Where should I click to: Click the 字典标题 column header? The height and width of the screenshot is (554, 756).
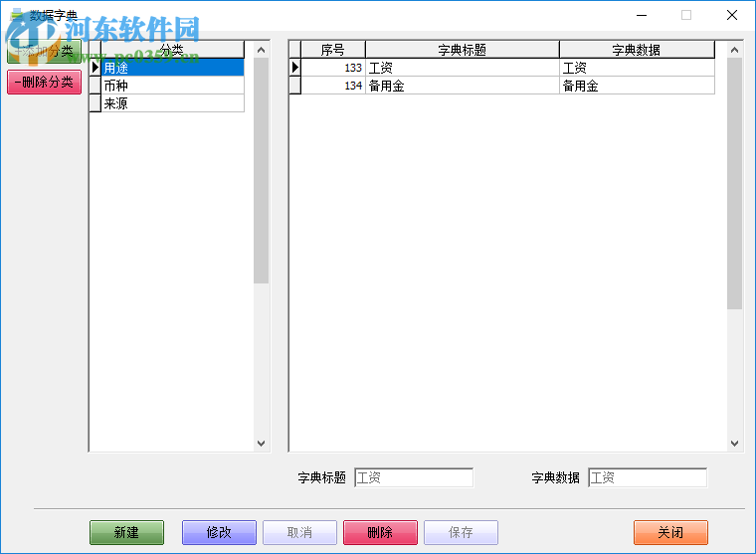click(462, 50)
